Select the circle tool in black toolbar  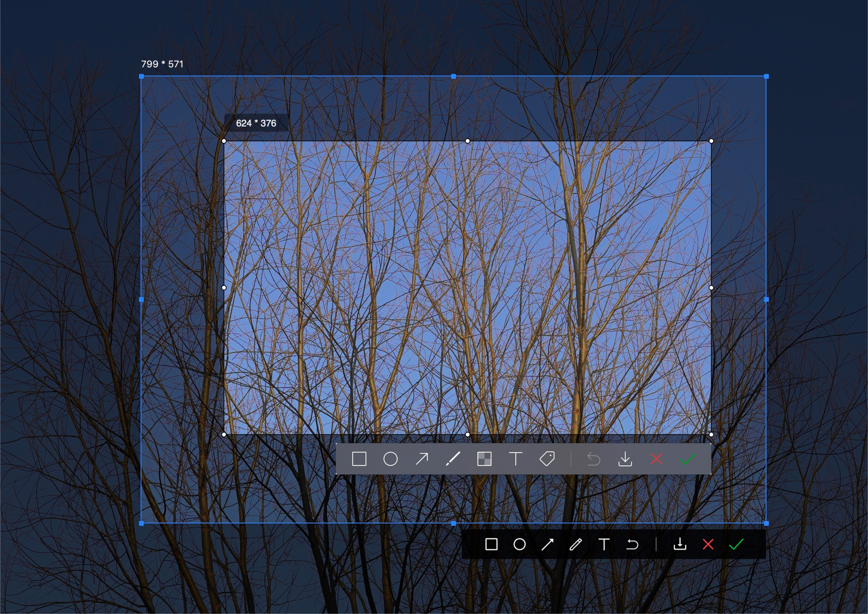click(x=519, y=545)
